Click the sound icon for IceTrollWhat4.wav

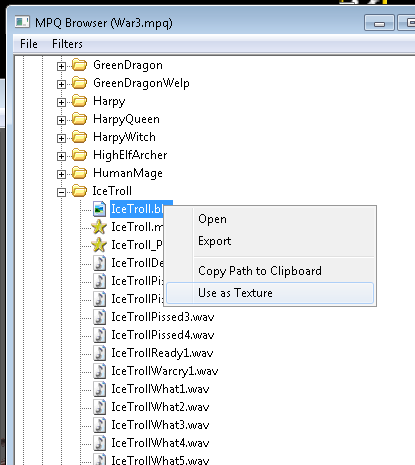coord(99,443)
